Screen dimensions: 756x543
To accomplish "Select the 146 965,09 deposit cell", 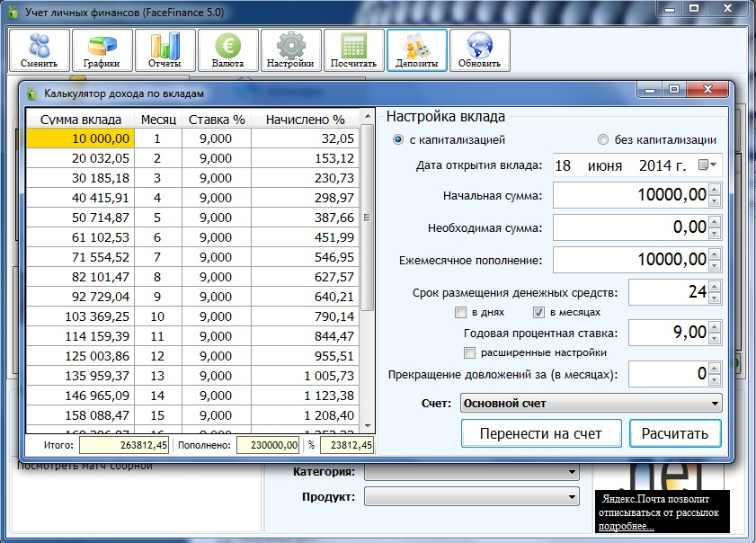I will click(x=81, y=396).
